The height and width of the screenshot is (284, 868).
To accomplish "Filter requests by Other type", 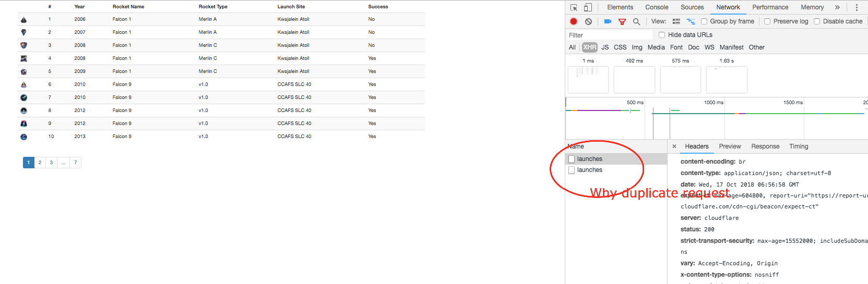I will pyautogui.click(x=756, y=47).
